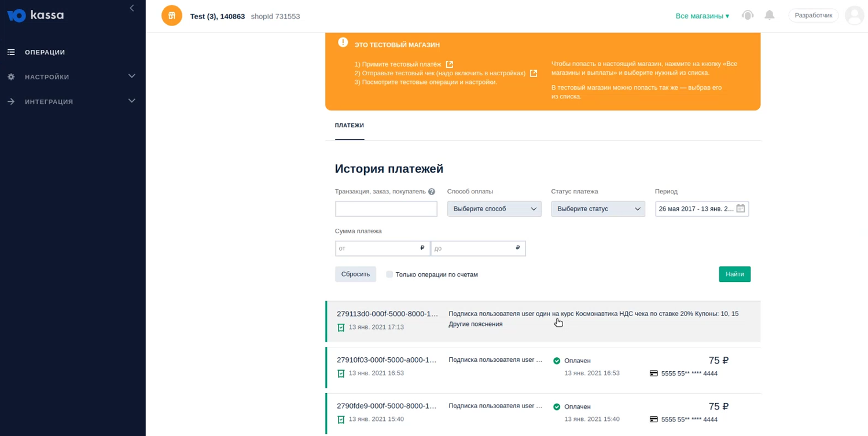
Task: Click the help icon next to Транзакция
Action: [x=432, y=192]
